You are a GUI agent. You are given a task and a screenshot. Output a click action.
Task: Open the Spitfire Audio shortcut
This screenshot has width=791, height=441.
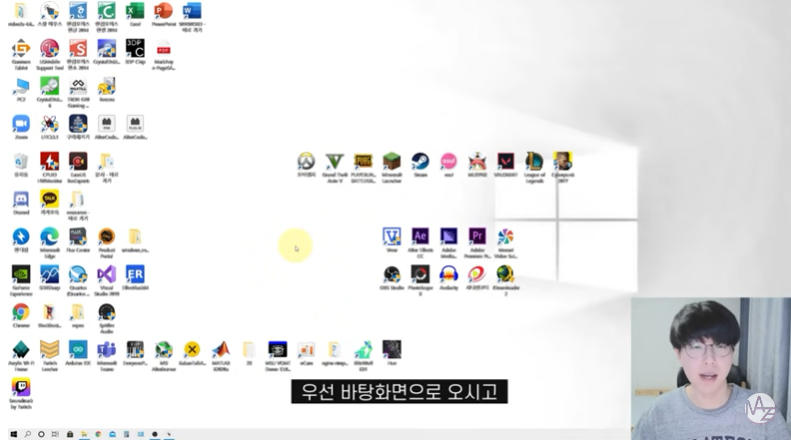click(106, 318)
